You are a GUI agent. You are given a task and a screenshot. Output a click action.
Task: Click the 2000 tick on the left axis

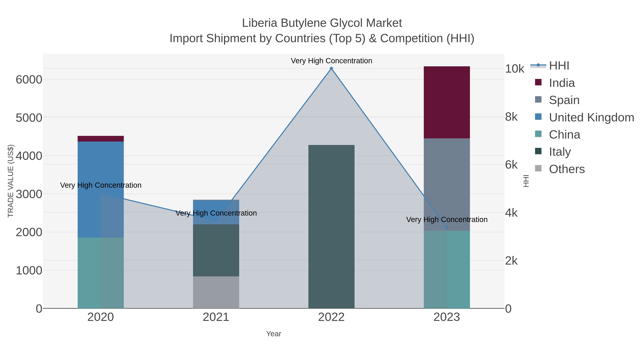click(29, 232)
